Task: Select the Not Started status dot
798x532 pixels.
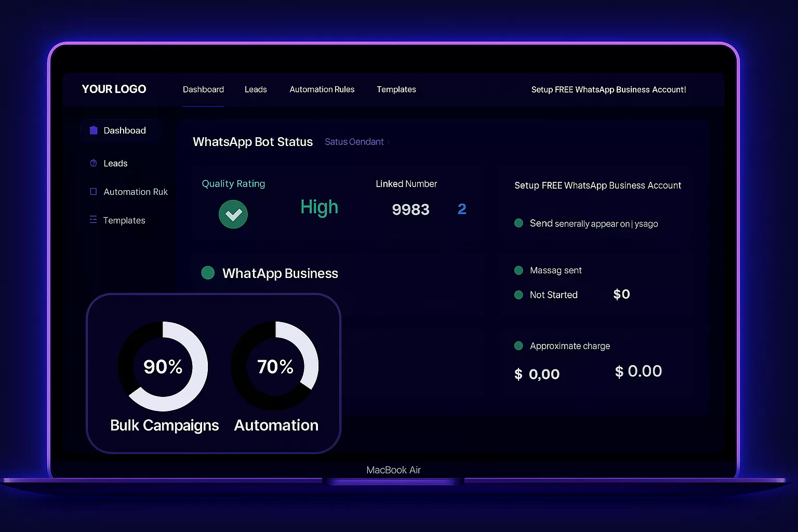Action: 518,295
